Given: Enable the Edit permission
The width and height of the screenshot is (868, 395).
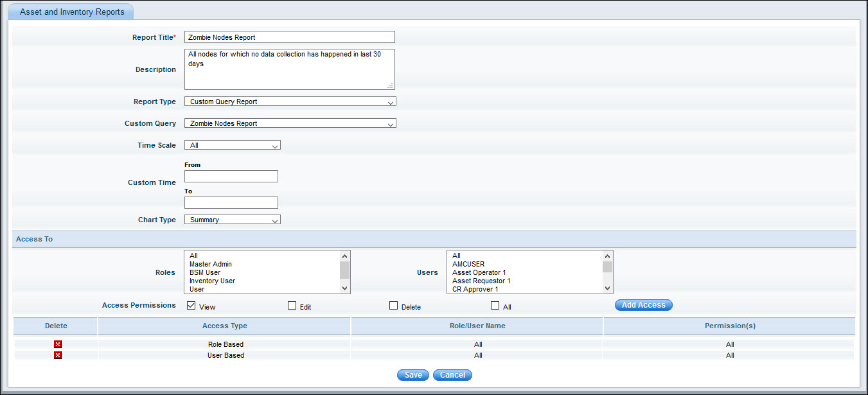Looking at the screenshot, I should click(x=291, y=306).
